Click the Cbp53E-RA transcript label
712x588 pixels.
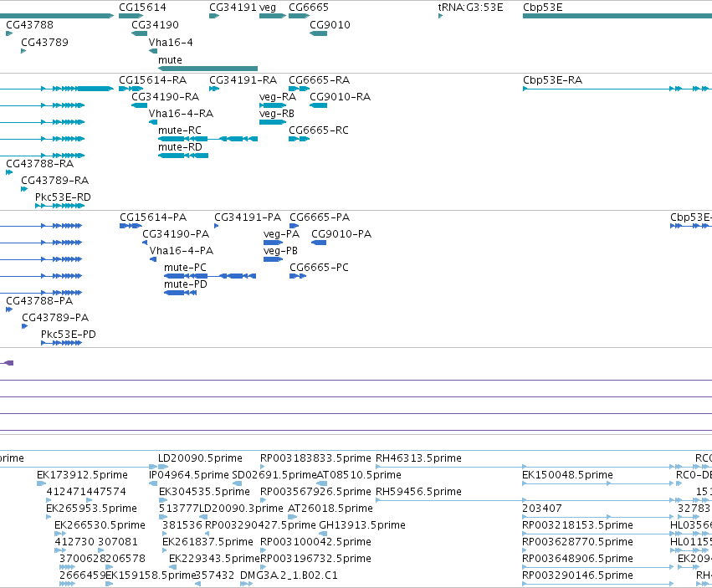[553, 80]
